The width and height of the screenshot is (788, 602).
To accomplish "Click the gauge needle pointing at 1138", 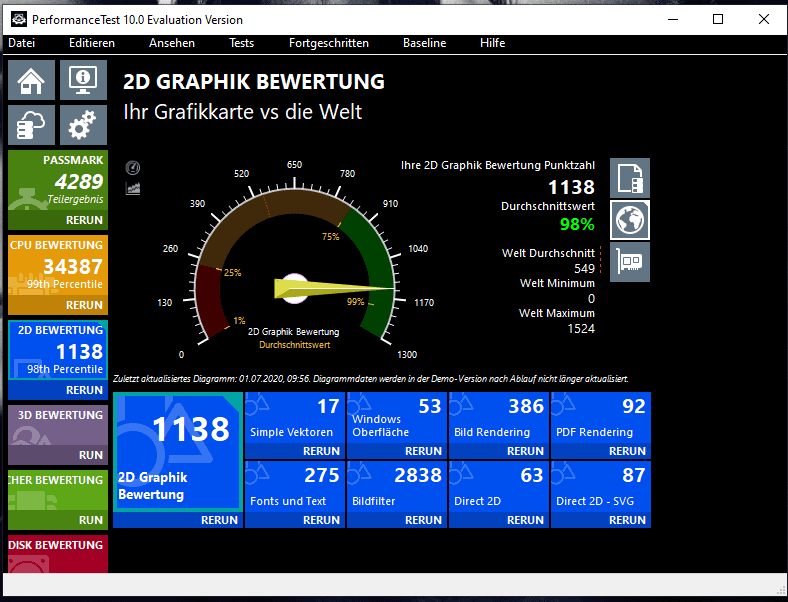I will coord(334,288).
